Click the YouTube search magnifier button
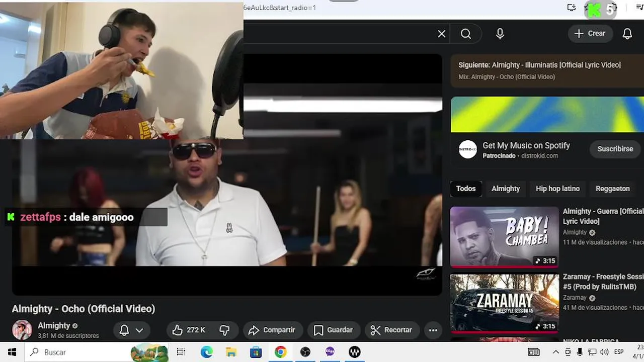644x362 pixels. (466, 34)
